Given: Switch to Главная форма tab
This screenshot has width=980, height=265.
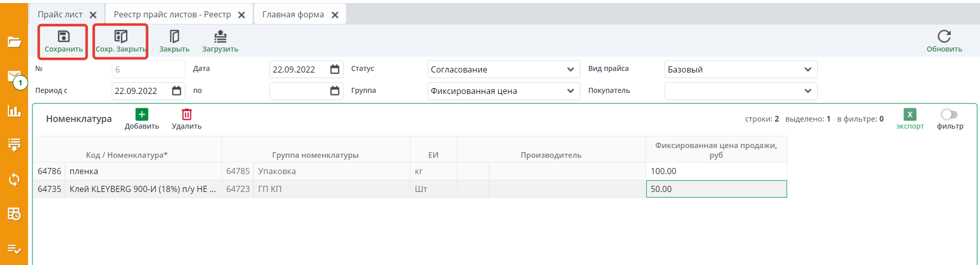Looking at the screenshot, I should tap(293, 14).
